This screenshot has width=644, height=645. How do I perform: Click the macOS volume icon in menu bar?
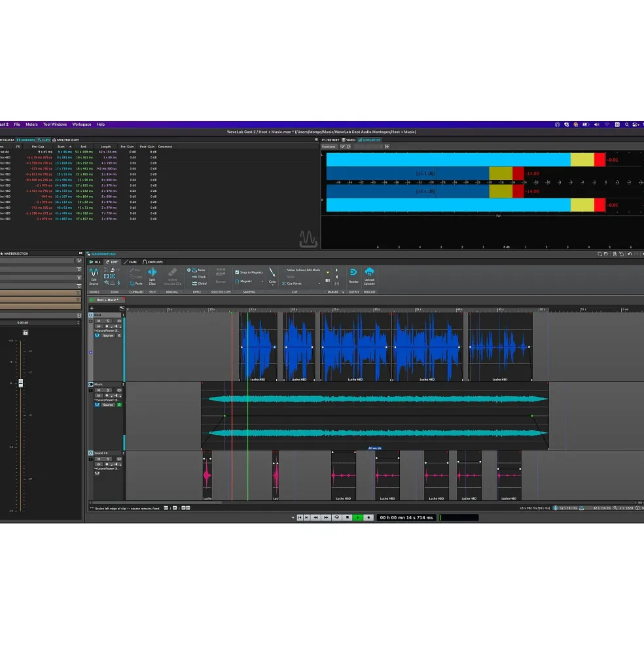tap(597, 124)
